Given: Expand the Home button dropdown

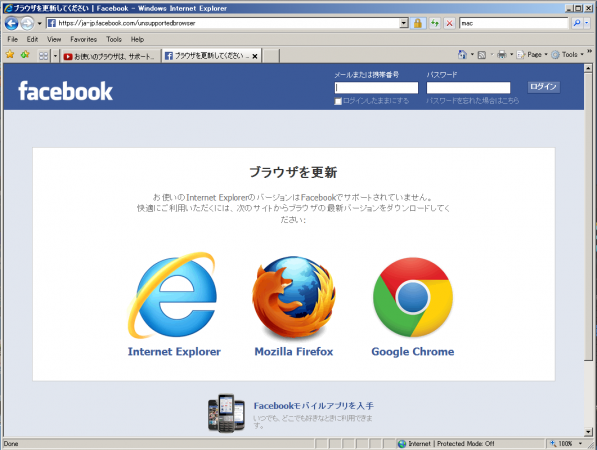Looking at the screenshot, I should click(472, 55).
